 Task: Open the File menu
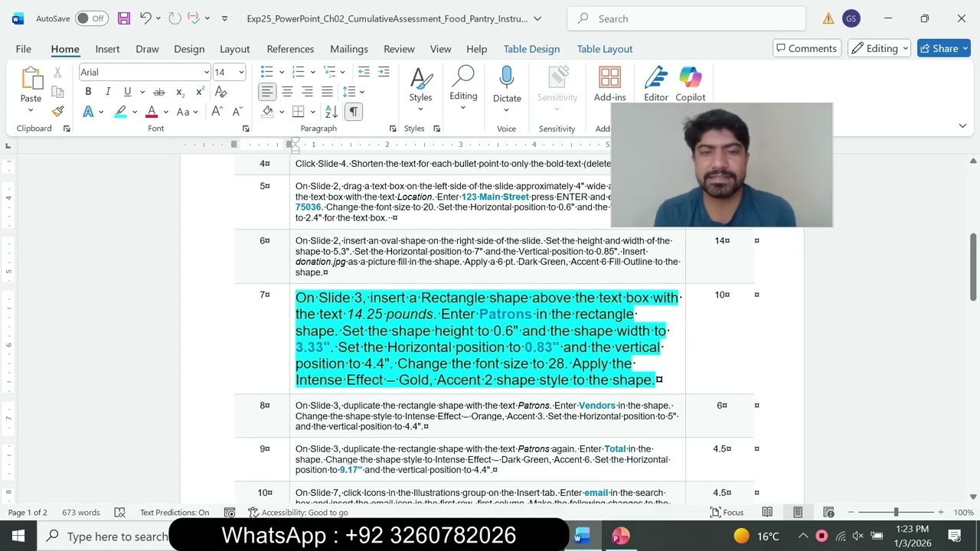coord(24,48)
